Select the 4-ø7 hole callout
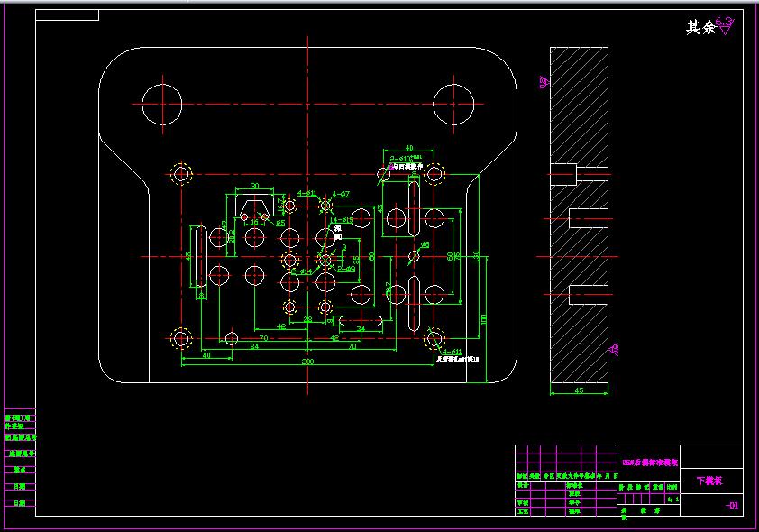759x532 pixels. click(x=341, y=194)
